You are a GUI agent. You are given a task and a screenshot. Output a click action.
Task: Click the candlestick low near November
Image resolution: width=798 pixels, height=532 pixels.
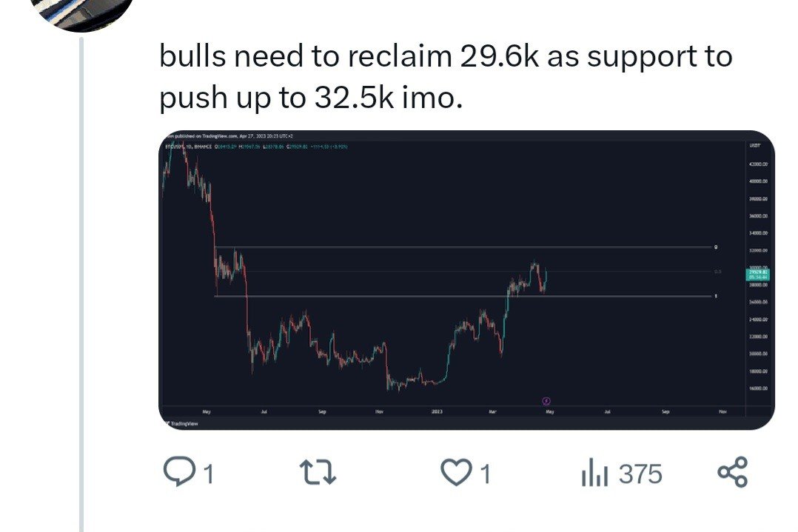(389, 388)
